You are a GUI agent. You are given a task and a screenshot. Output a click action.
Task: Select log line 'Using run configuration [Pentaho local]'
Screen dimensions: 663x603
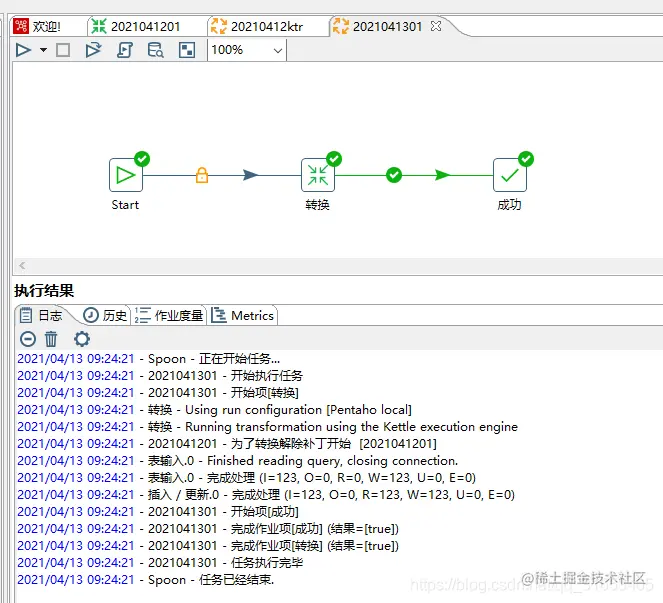click(x=214, y=410)
